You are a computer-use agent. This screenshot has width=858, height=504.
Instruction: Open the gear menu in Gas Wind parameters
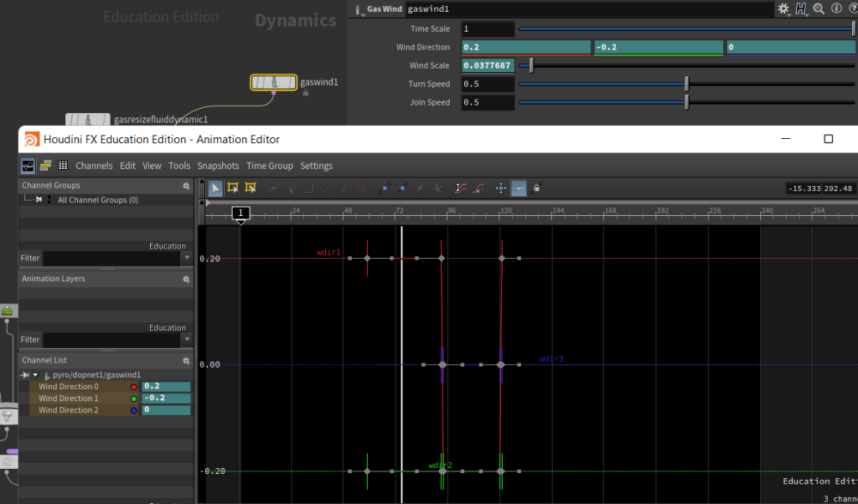[x=783, y=8]
